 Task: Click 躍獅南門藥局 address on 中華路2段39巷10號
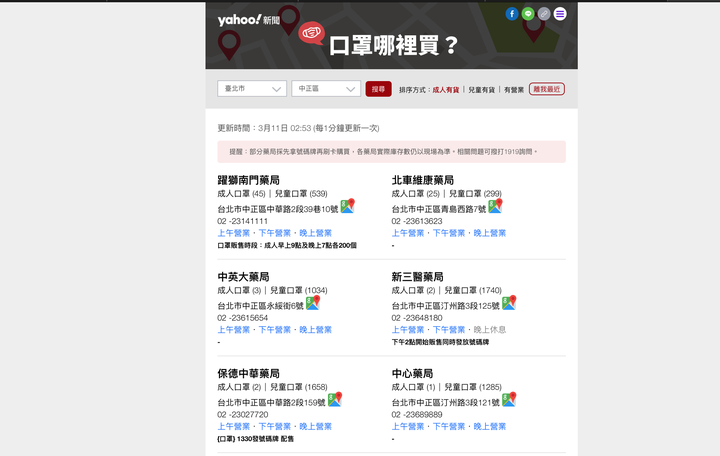(x=278, y=209)
